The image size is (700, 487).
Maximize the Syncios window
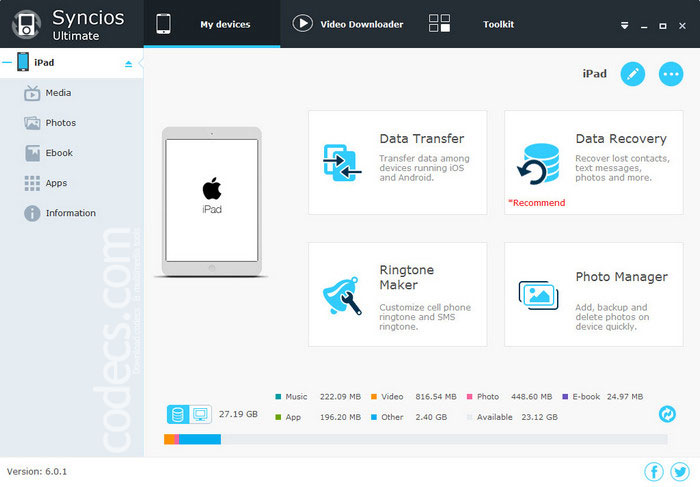[x=663, y=26]
